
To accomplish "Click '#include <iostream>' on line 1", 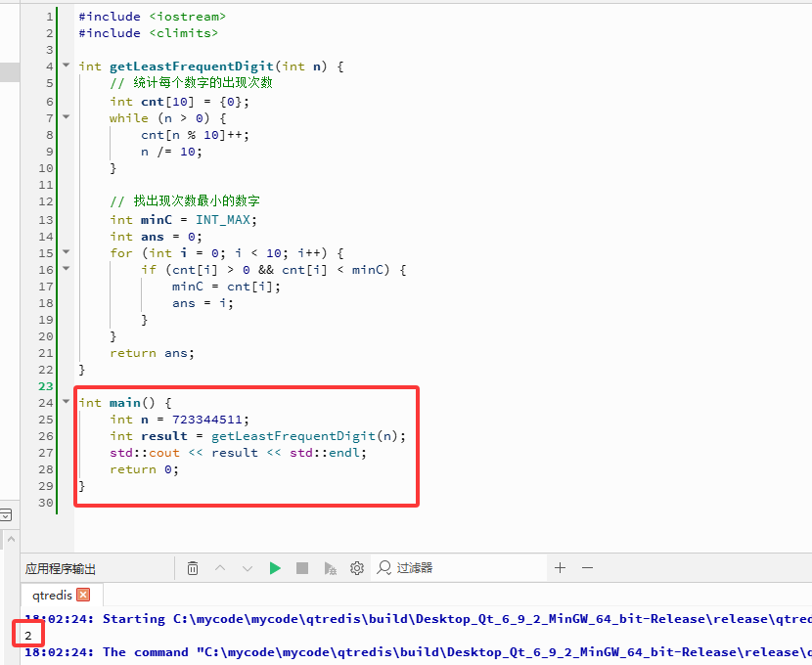I will click(153, 17).
